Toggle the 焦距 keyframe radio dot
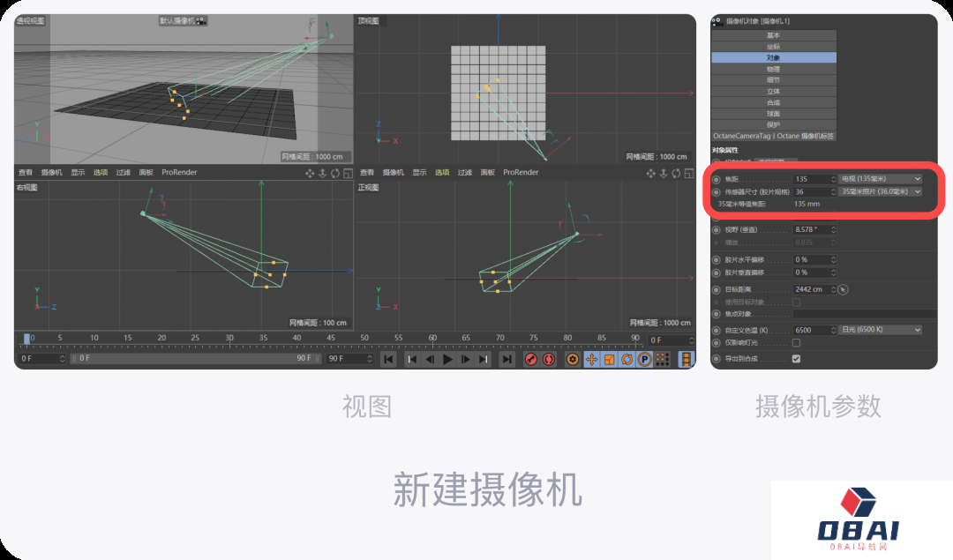This screenshot has width=953, height=560. tap(717, 179)
